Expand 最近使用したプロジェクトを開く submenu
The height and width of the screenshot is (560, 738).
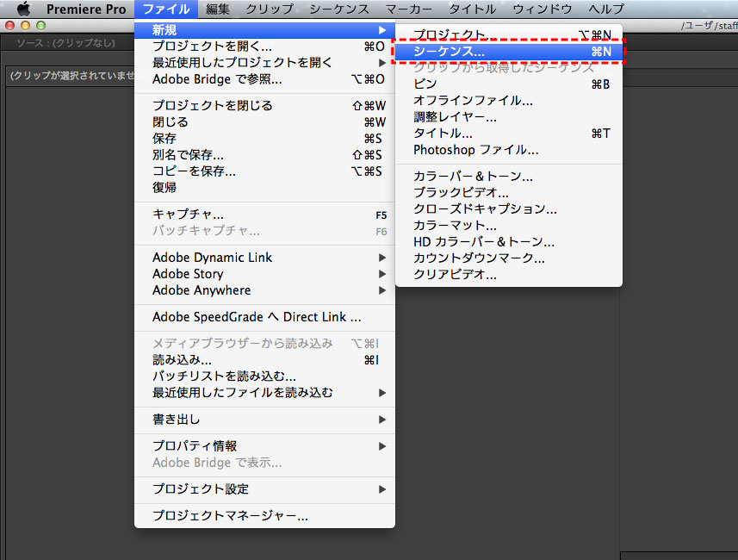click(264, 63)
